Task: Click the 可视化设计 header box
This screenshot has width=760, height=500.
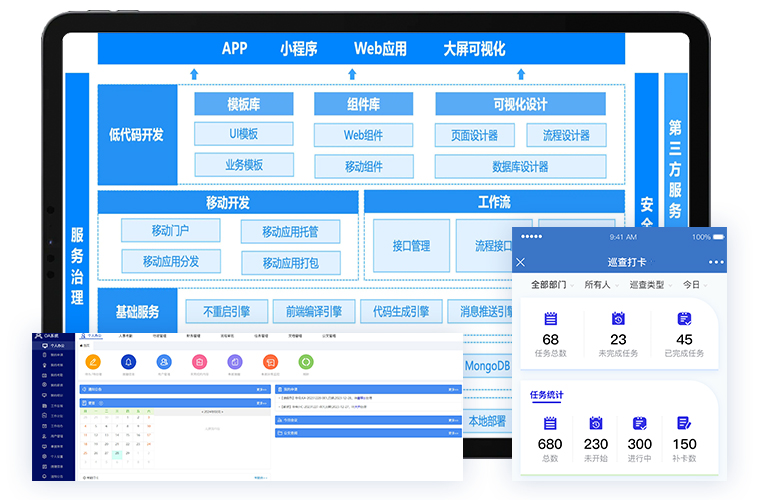Action: (x=521, y=104)
